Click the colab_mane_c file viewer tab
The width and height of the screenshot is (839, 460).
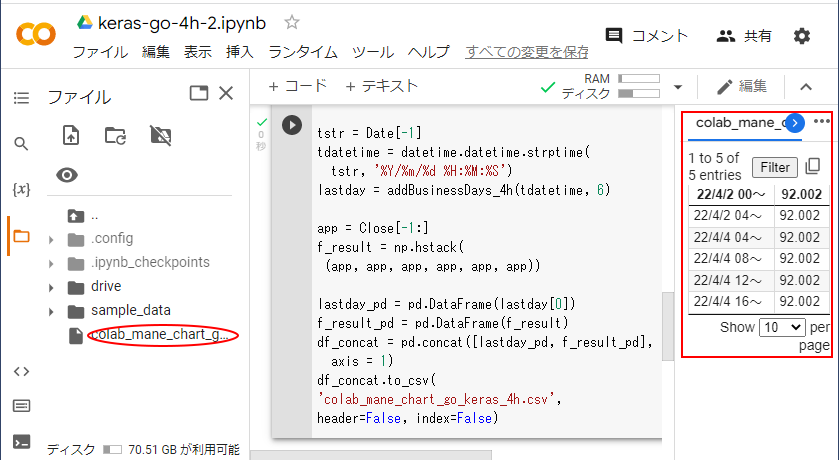pos(740,122)
